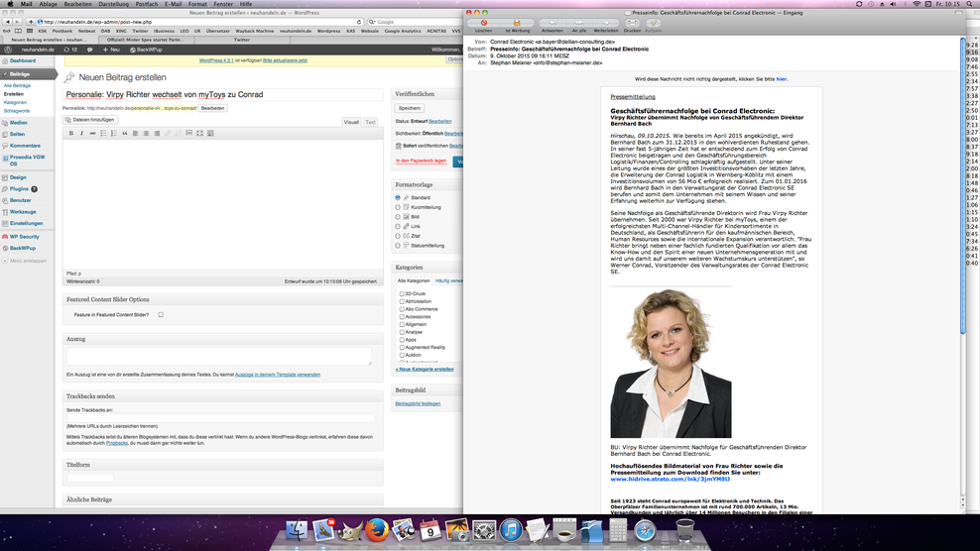Check the Augmented Reality category

point(402,347)
